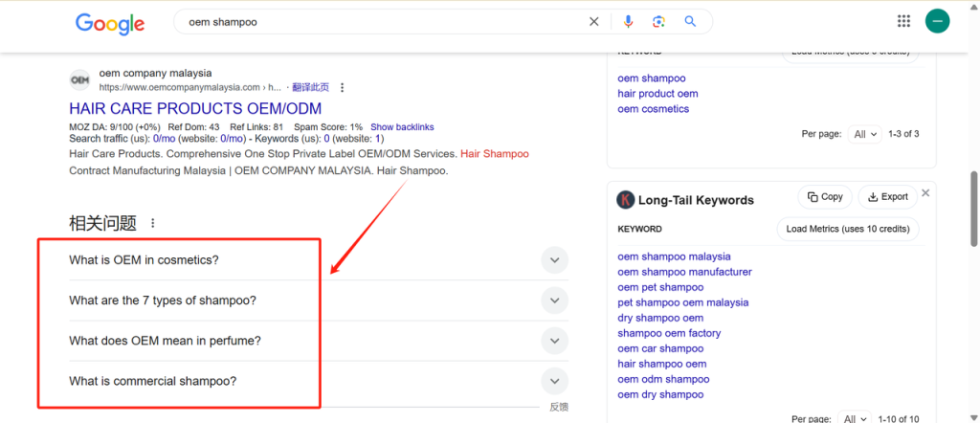Screen dimensions: 980x423
Task: Export the Long-Tail Keywords
Action: pyautogui.click(x=887, y=197)
